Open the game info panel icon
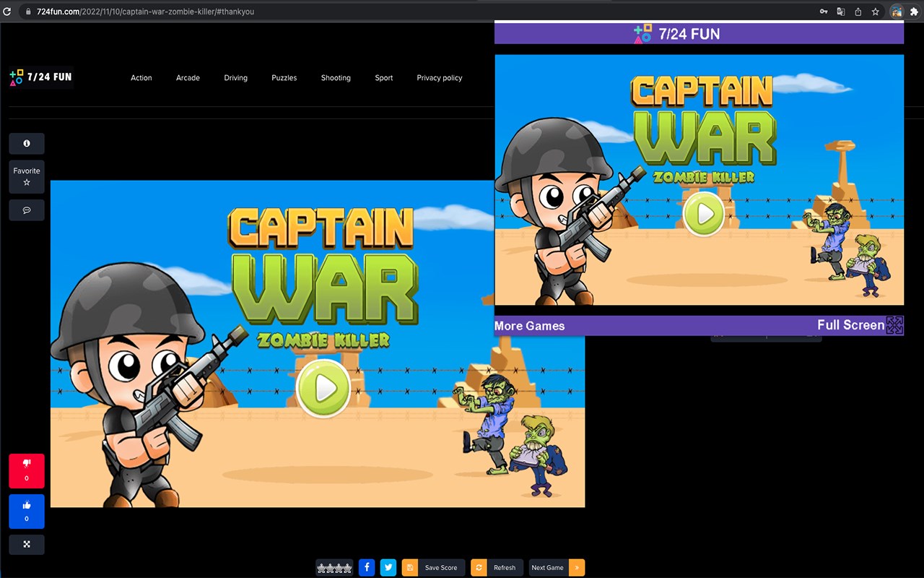924x578 pixels. pos(27,144)
